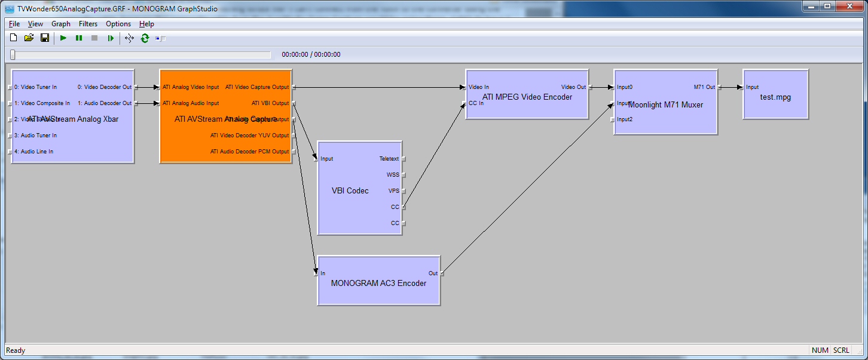Toggle direct pin connection mode icon
Image resolution: width=868 pixels, height=360 pixels.
pyautogui.click(x=129, y=38)
